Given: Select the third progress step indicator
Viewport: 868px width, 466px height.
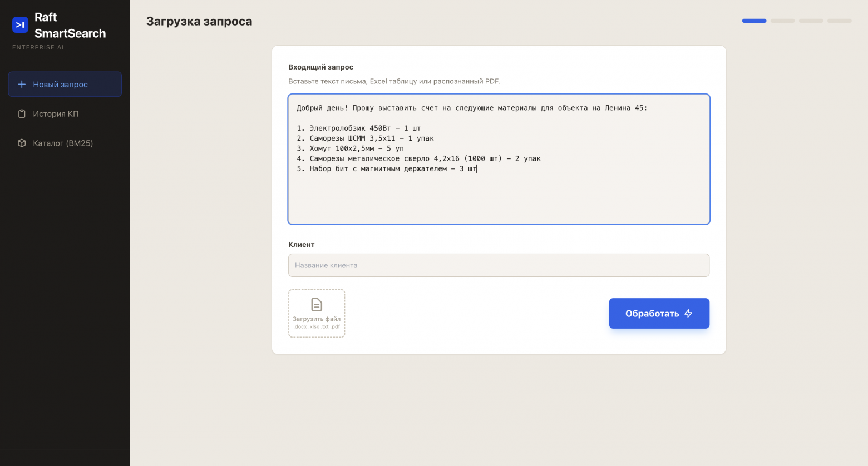Looking at the screenshot, I should pyautogui.click(x=811, y=21).
